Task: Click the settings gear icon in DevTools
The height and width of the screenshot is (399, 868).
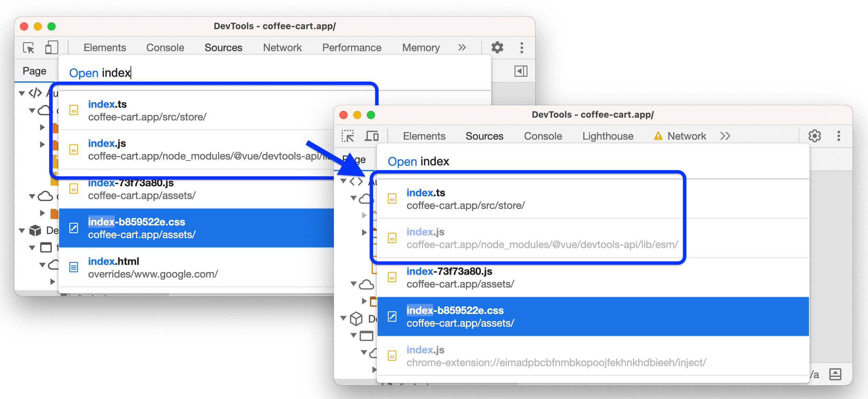Action: (x=497, y=46)
